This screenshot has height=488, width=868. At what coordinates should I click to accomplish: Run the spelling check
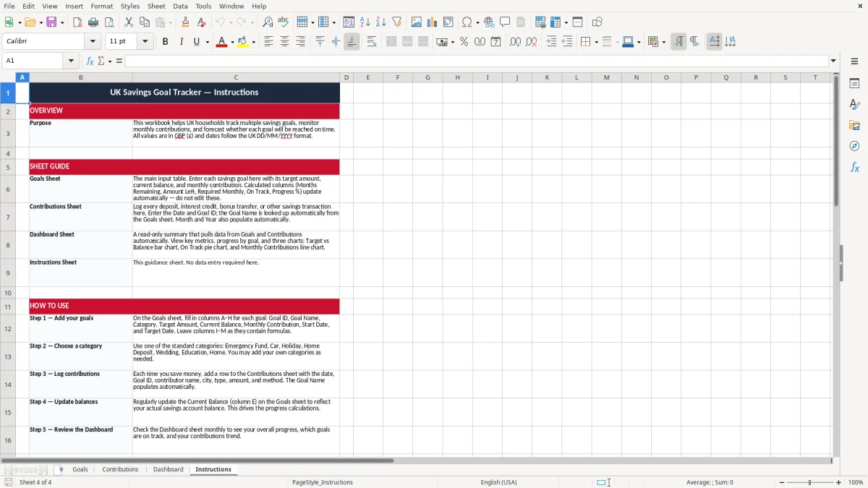[284, 22]
